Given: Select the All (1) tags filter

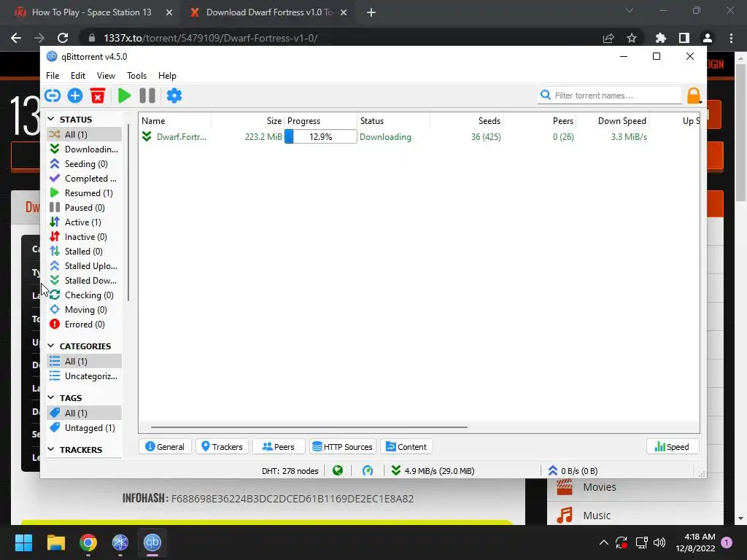Looking at the screenshot, I should [85, 413].
